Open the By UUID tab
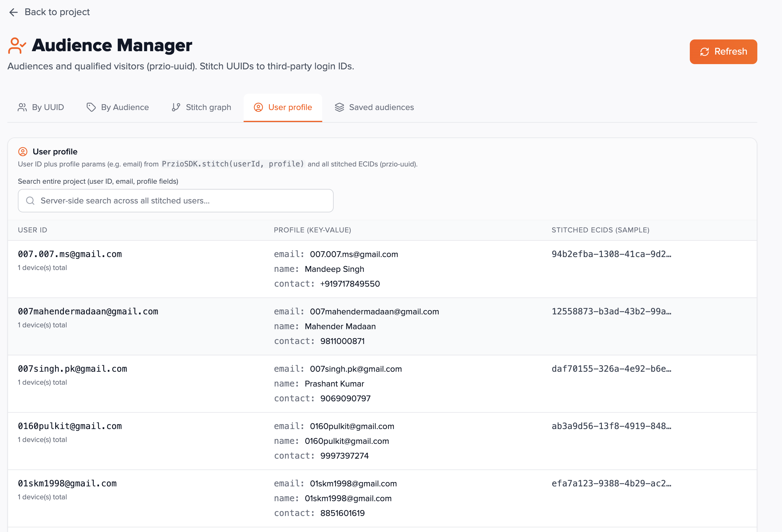Image resolution: width=782 pixels, height=532 pixels. pyautogui.click(x=47, y=107)
